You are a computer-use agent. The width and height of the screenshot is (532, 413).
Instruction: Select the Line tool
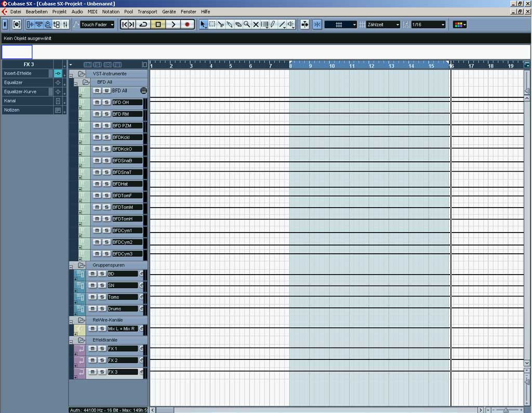pyautogui.click(x=282, y=24)
